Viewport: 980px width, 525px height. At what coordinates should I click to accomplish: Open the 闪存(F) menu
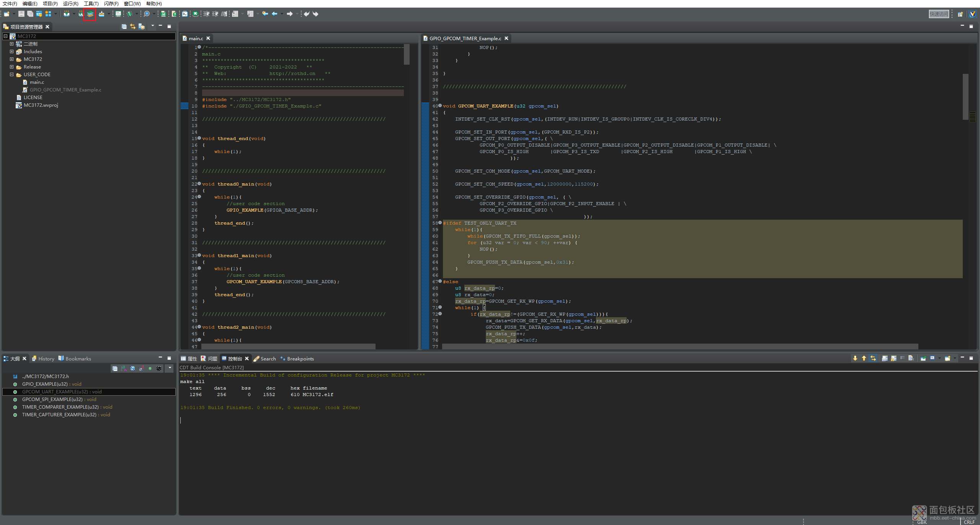[111, 3]
